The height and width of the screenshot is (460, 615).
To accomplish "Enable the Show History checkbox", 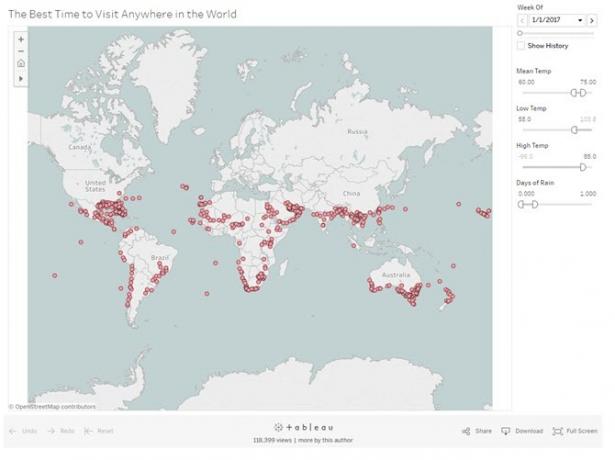I will 521,45.
